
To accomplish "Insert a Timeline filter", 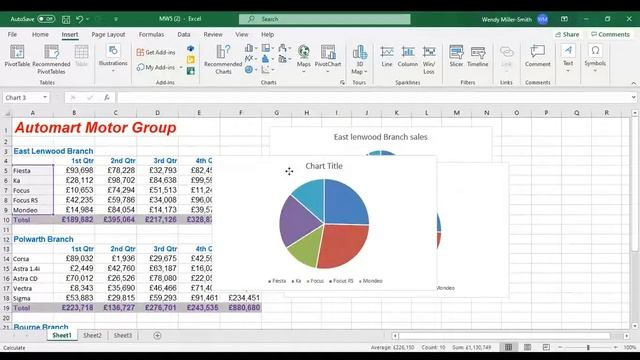I will click(478, 56).
